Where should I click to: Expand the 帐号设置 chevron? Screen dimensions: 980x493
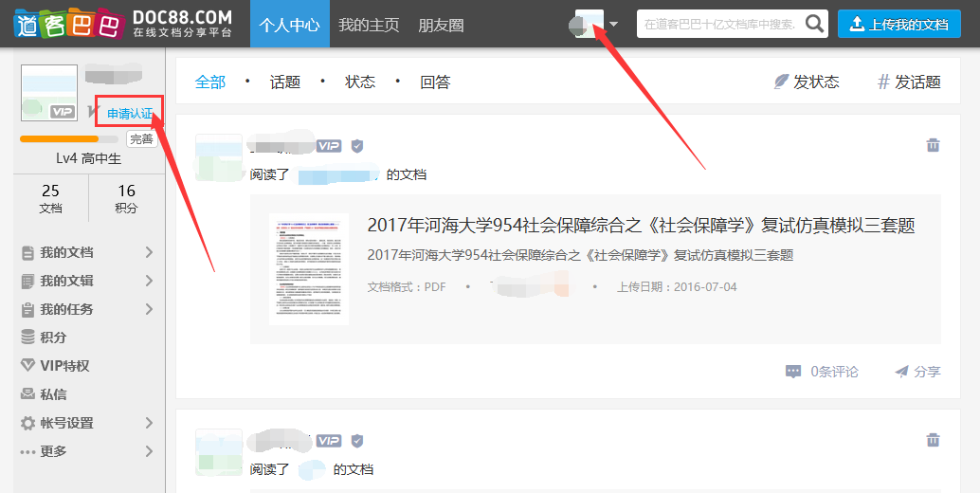pos(149,423)
